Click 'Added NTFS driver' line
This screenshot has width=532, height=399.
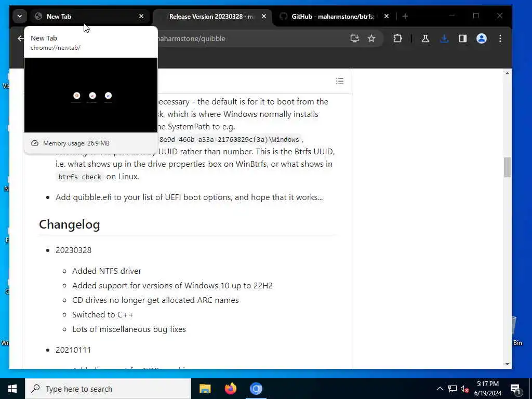tap(107, 271)
